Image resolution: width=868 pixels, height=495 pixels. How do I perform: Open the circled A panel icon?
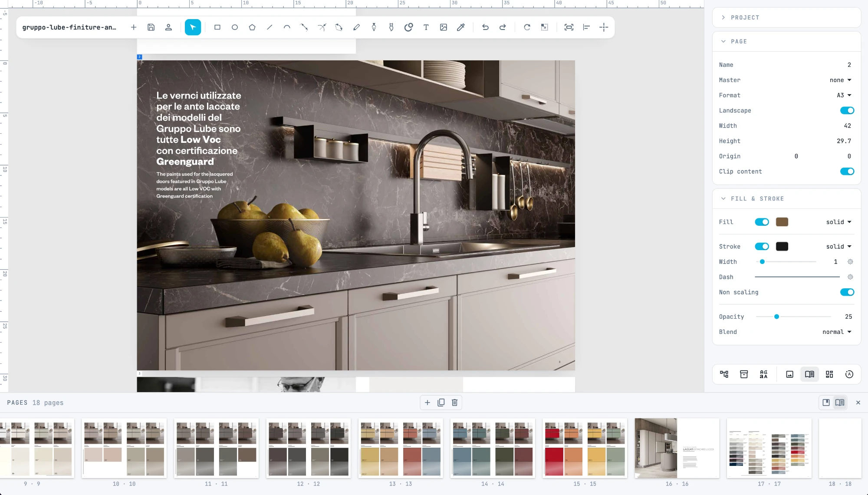click(849, 374)
